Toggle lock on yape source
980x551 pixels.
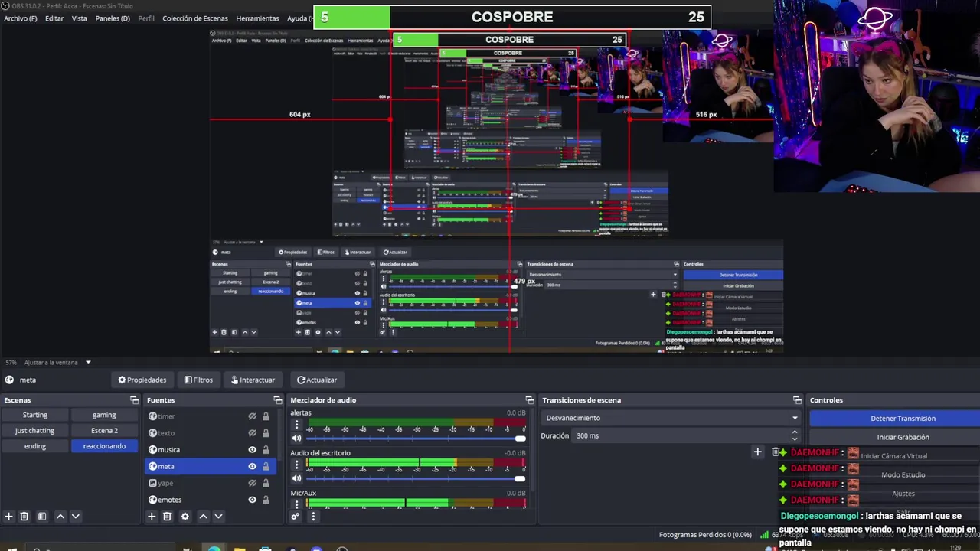[x=266, y=483]
